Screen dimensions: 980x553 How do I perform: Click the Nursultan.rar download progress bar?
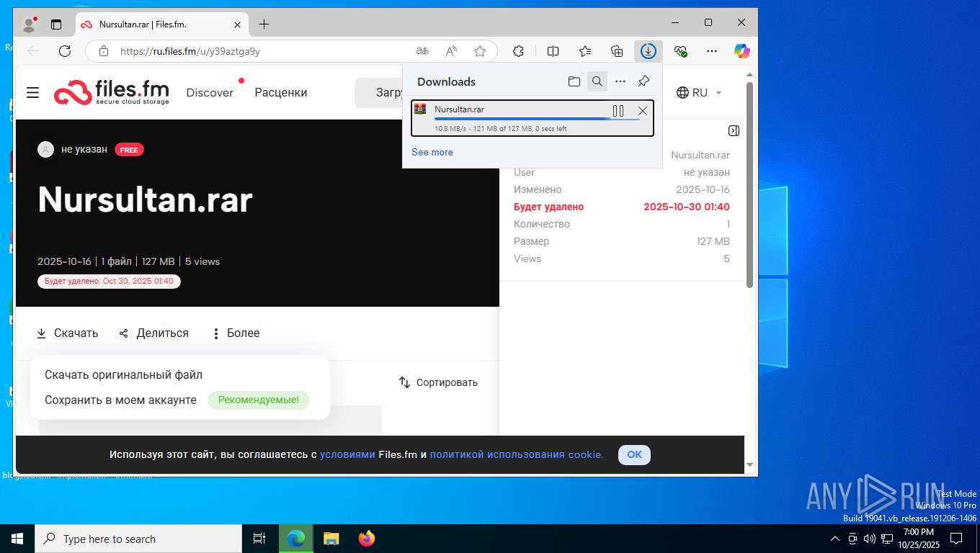tap(537, 119)
